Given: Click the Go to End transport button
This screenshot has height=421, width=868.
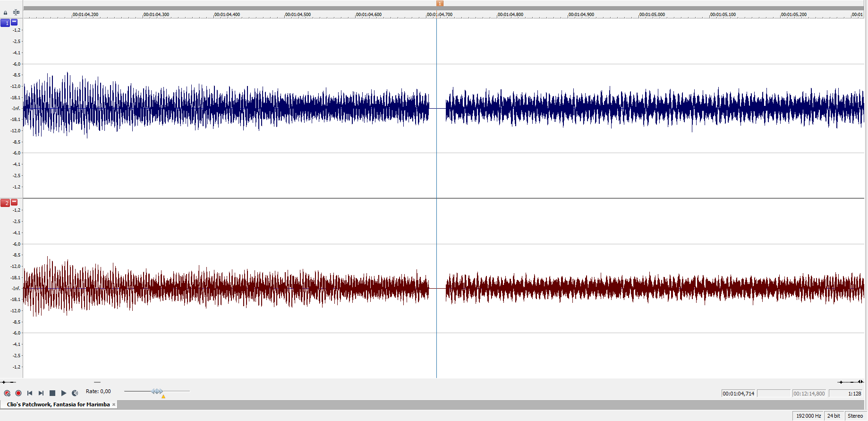Looking at the screenshot, I should coord(41,393).
